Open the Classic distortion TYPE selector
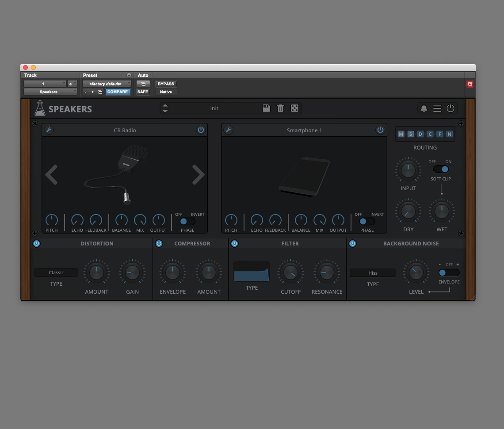Viewport: 504px width, 429px height. (x=56, y=272)
